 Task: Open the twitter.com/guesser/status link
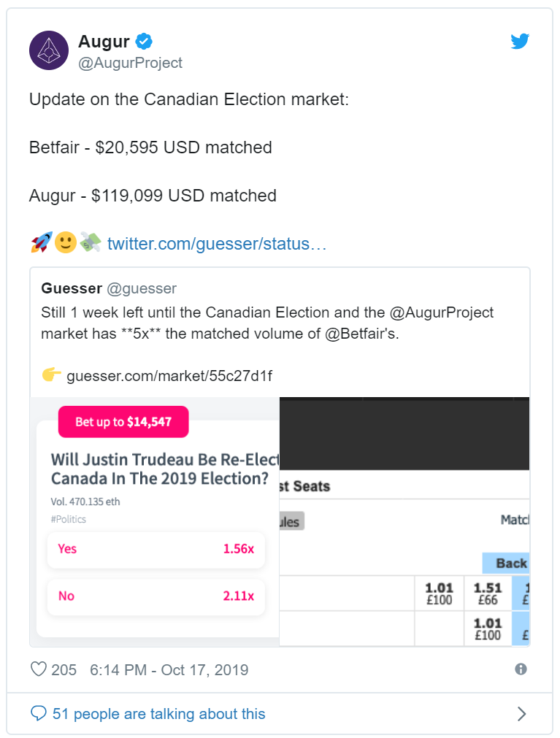pyautogui.click(x=217, y=244)
